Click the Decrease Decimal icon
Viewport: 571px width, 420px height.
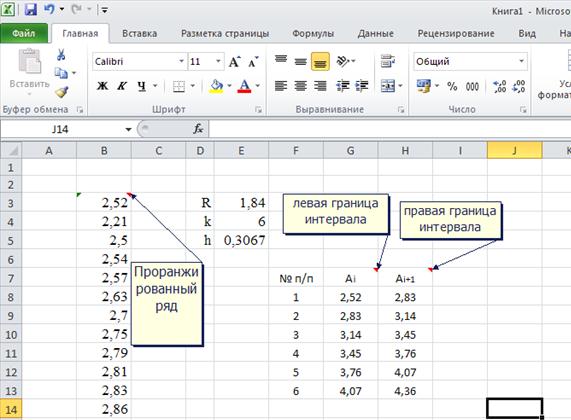pyautogui.click(x=519, y=86)
